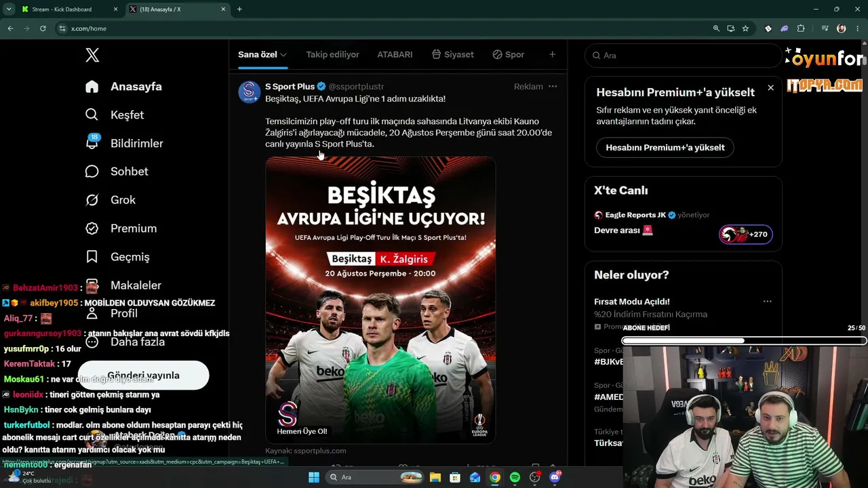The width and height of the screenshot is (868, 488).
Task: Open the Spor timeline tab
Action: 508,54
